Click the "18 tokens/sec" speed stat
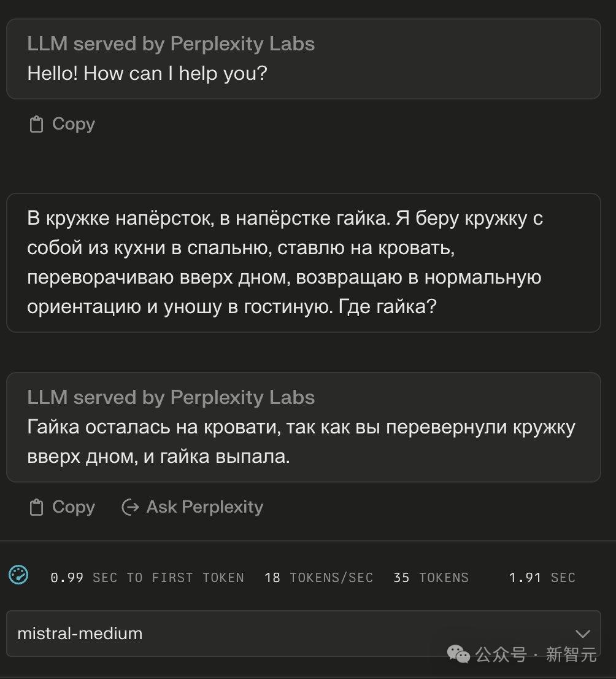Screen dimensions: 616x679 pyautogui.click(x=318, y=578)
